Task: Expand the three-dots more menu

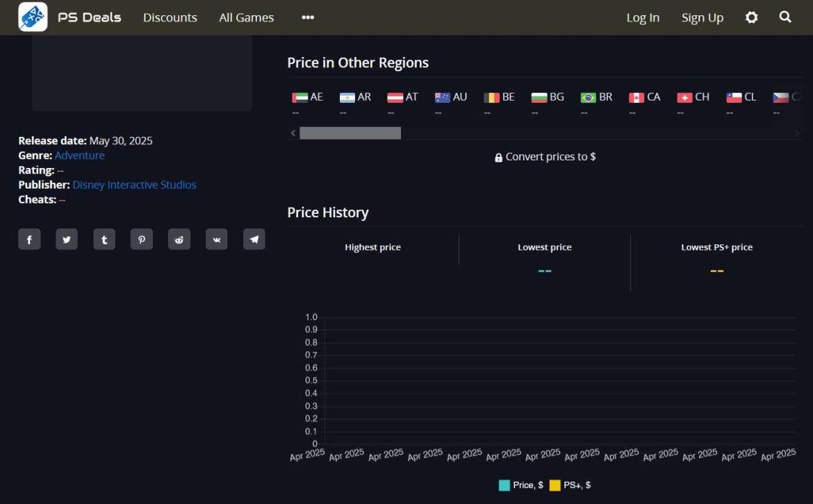Action: (x=308, y=17)
